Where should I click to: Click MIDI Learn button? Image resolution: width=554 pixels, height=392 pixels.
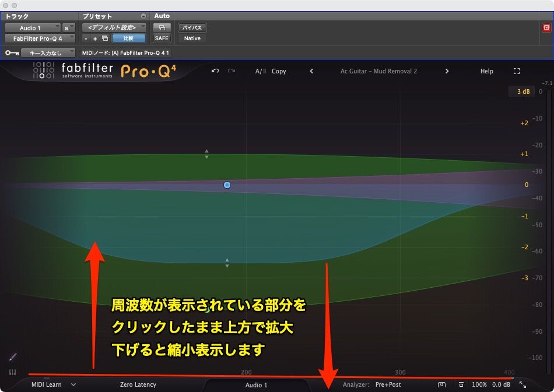click(x=46, y=384)
